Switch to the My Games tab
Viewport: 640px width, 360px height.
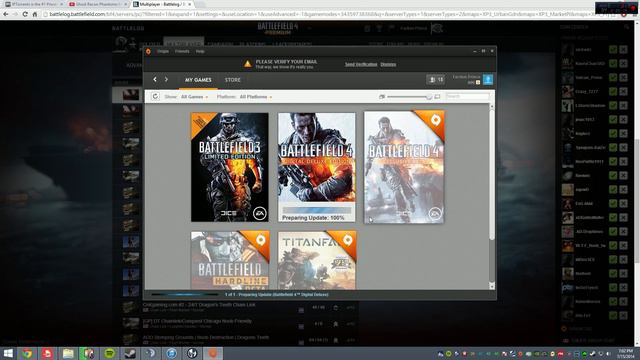tap(198, 80)
